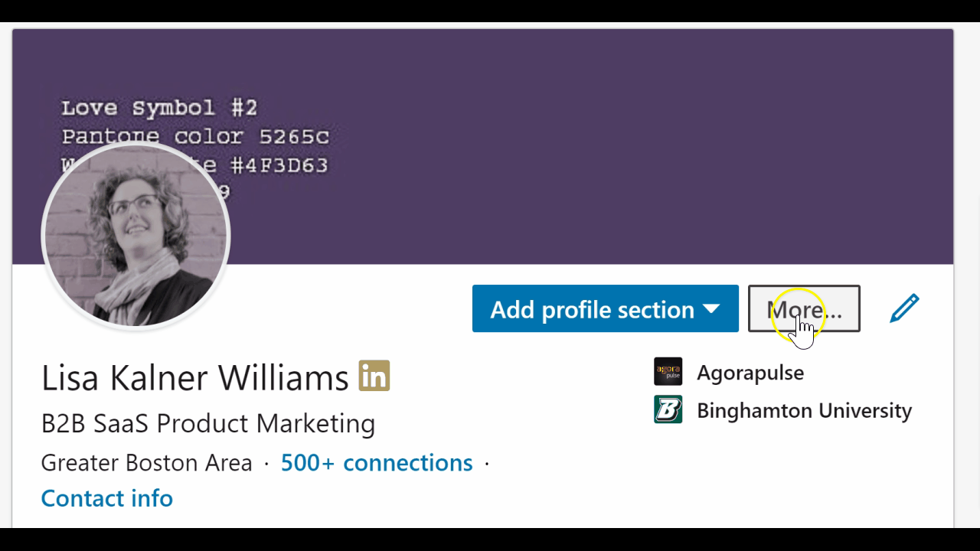The height and width of the screenshot is (551, 980).
Task: Click the gold LinkedIn Premium badge
Action: (x=374, y=376)
